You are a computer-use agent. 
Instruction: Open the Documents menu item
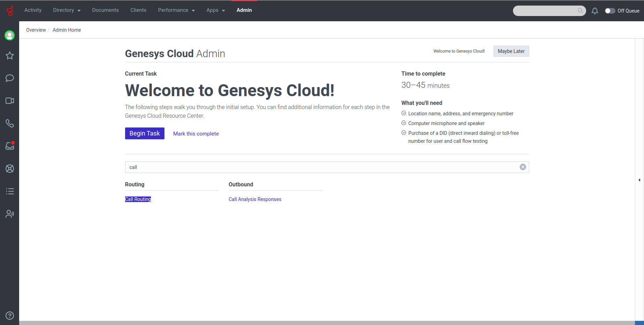pyautogui.click(x=105, y=10)
